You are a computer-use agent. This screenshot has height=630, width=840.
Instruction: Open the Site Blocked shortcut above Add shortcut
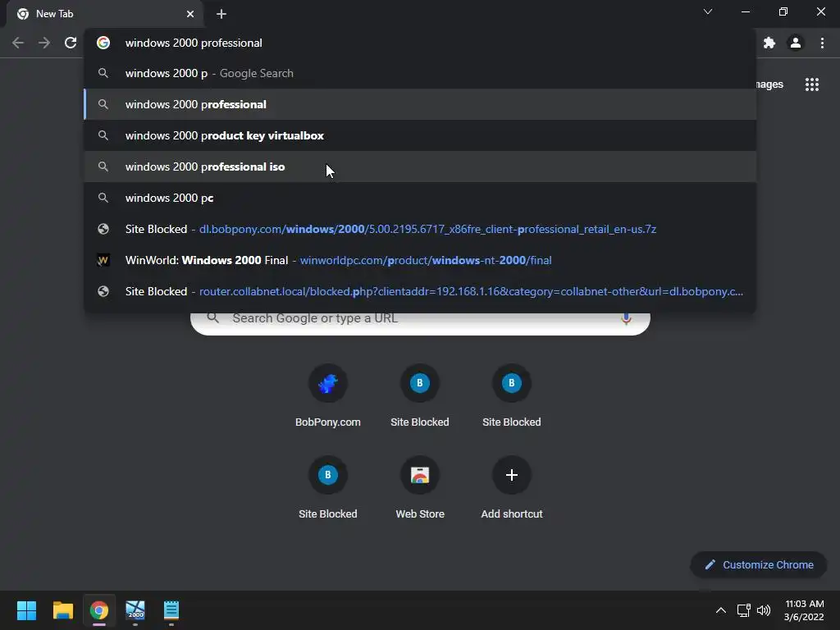coord(512,396)
